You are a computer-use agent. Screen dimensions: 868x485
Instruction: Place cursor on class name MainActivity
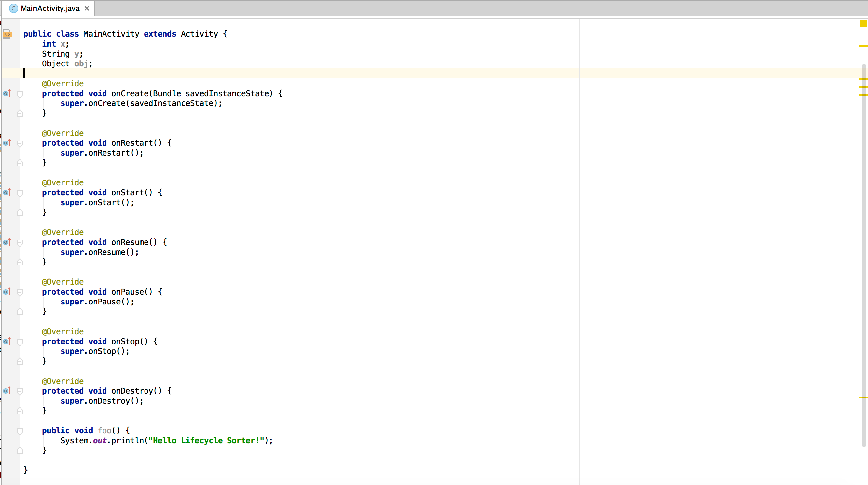point(111,34)
